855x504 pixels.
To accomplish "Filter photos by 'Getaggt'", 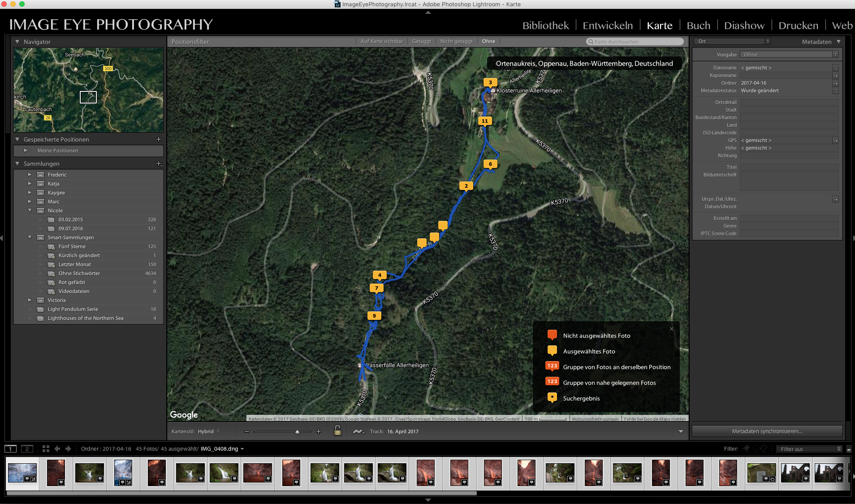I will tap(421, 41).
